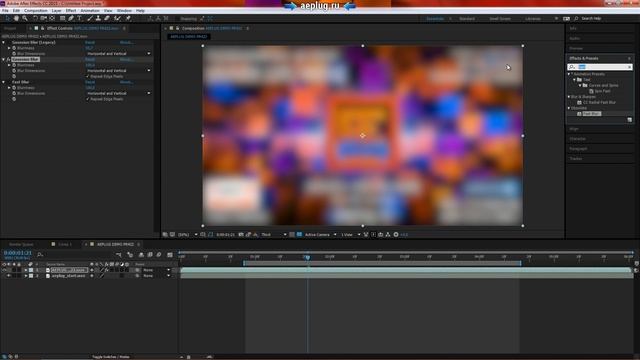Toggle Blurriness stopwatch under Fast Blur
Viewport: 640px width, 360px height.
(14, 88)
